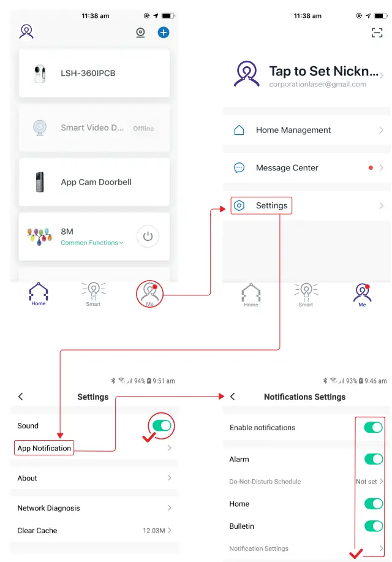Tap Clear Cache option
The height and width of the screenshot is (562, 392).
coord(94,531)
